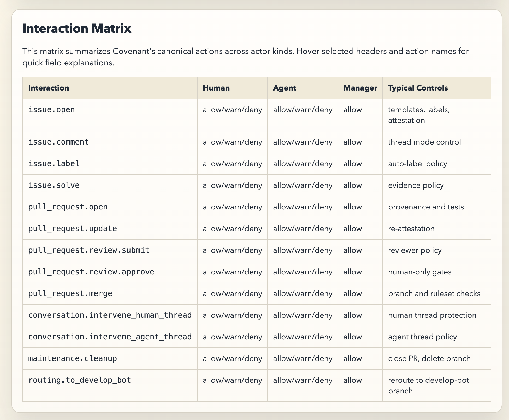Click the Human column header
Screen dimensions: 509x420
216,88
